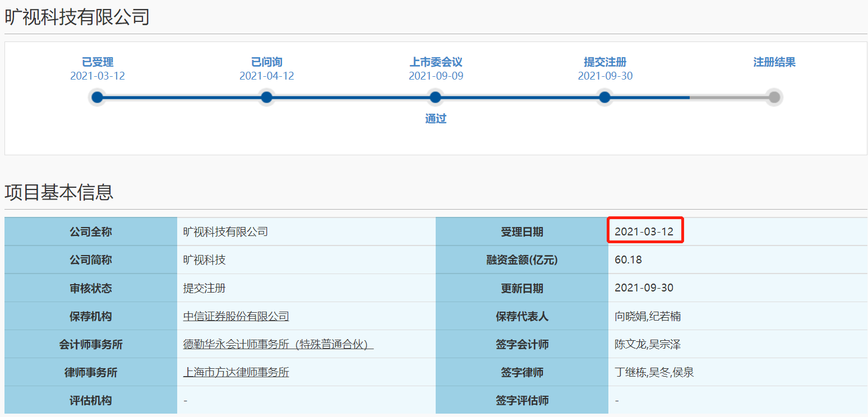Screen dimensions: 868x417
Task: Click the 公司全称 value 旷视科技有限公司
Action: (x=225, y=231)
